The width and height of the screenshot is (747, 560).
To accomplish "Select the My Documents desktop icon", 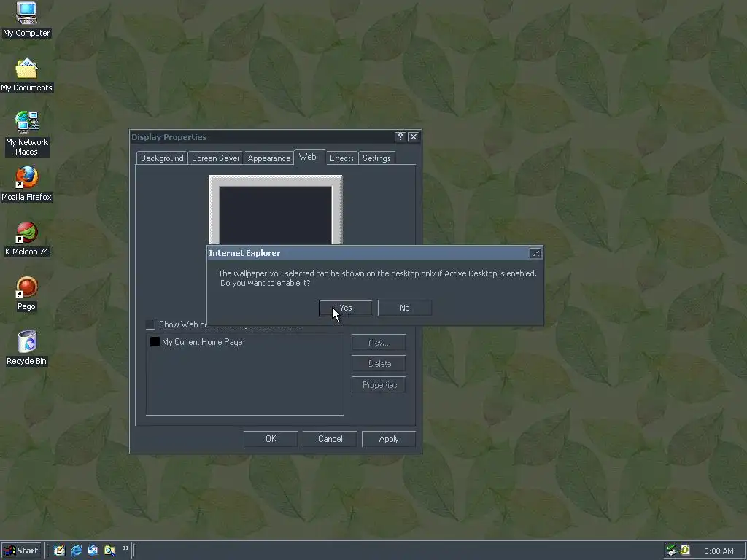I will pyautogui.click(x=26, y=75).
